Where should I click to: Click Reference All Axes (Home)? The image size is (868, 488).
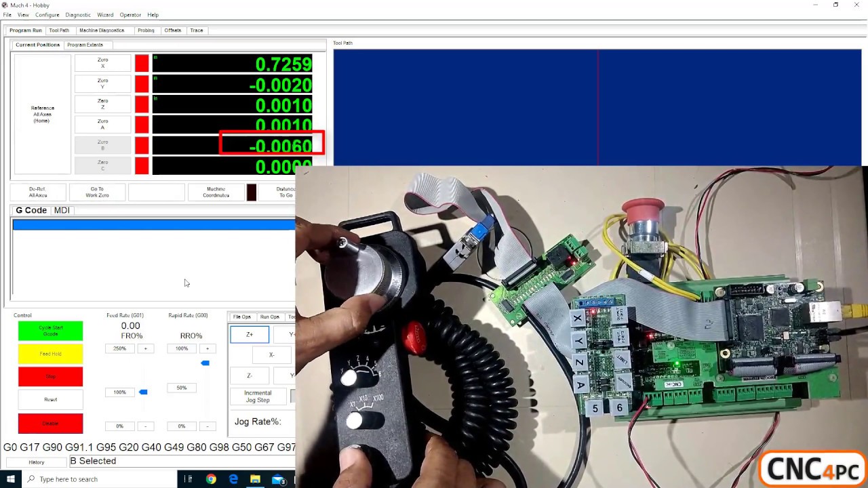click(42, 114)
